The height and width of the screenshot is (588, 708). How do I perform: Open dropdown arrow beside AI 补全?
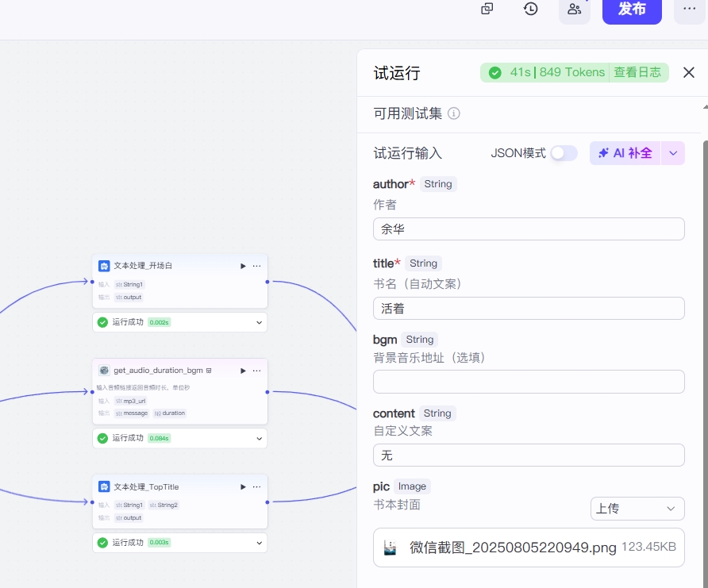(x=673, y=153)
